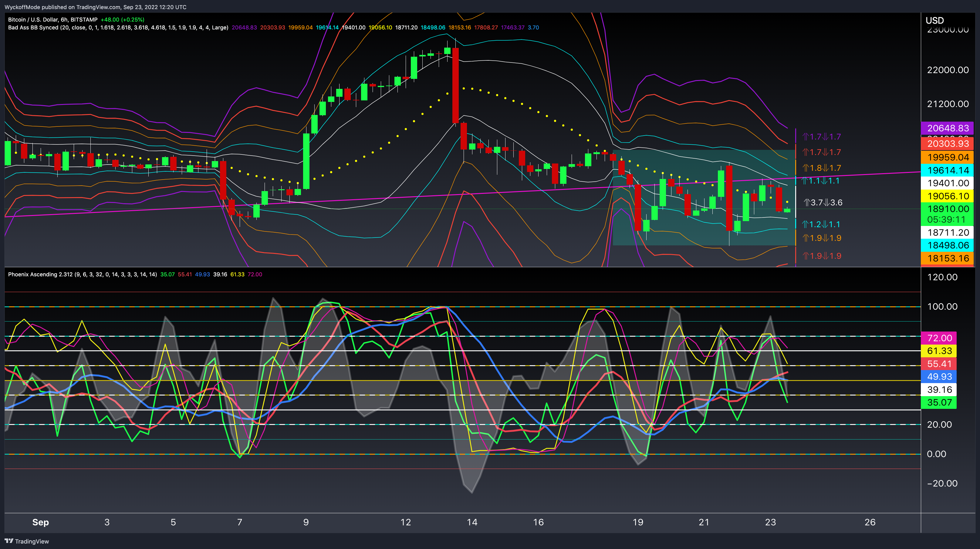Click the red ⇑1.7⇓1.7 band label
Image resolution: width=980 pixels, height=549 pixels.
(821, 152)
